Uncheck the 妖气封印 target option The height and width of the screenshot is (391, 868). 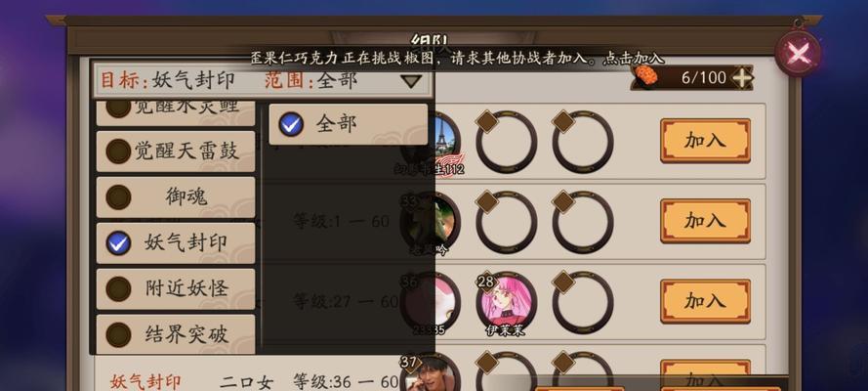(x=176, y=243)
